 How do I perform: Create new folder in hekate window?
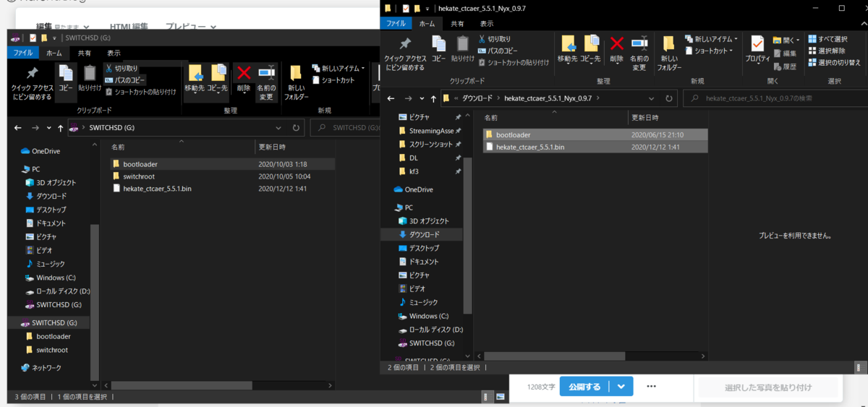(x=668, y=52)
